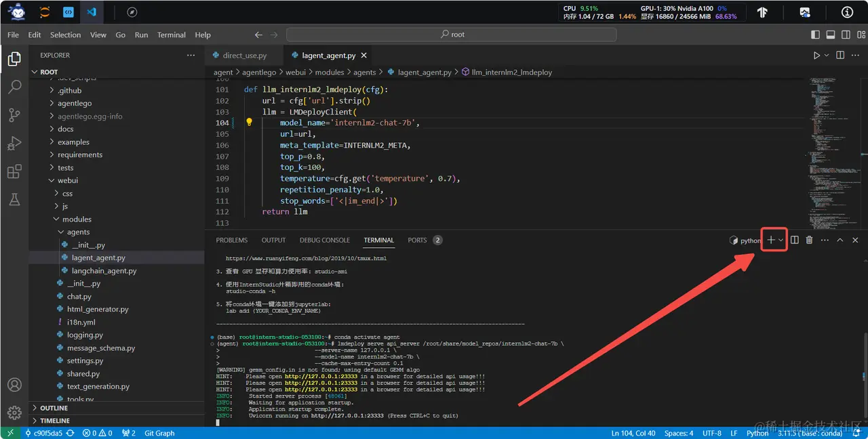Close the lagent_agent.py tab

tap(363, 56)
